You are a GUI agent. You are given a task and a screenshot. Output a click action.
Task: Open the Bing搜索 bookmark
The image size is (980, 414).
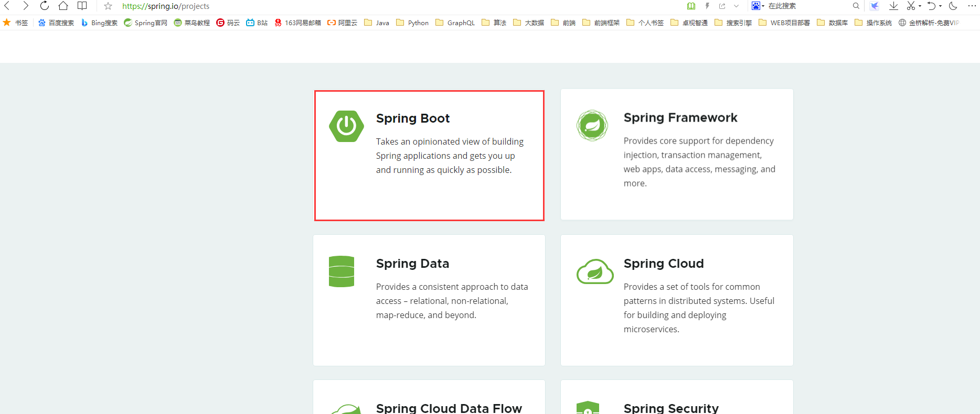pyautogui.click(x=99, y=23)
